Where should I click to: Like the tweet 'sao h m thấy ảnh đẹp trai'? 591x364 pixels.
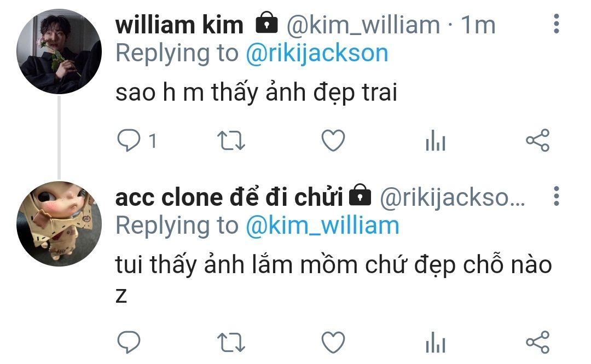pyautogui.click(x=333, y=140)
